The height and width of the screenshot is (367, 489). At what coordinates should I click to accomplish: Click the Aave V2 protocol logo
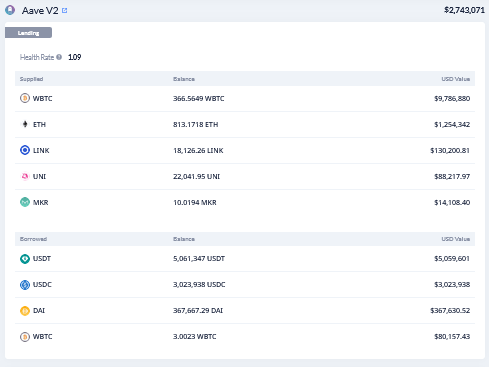(x=10, y=10)
